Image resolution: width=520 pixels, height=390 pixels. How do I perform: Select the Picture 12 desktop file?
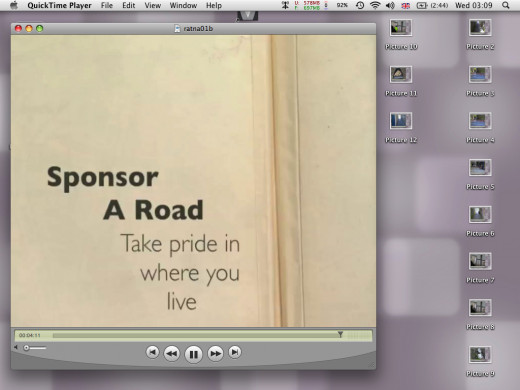point(401,128)
